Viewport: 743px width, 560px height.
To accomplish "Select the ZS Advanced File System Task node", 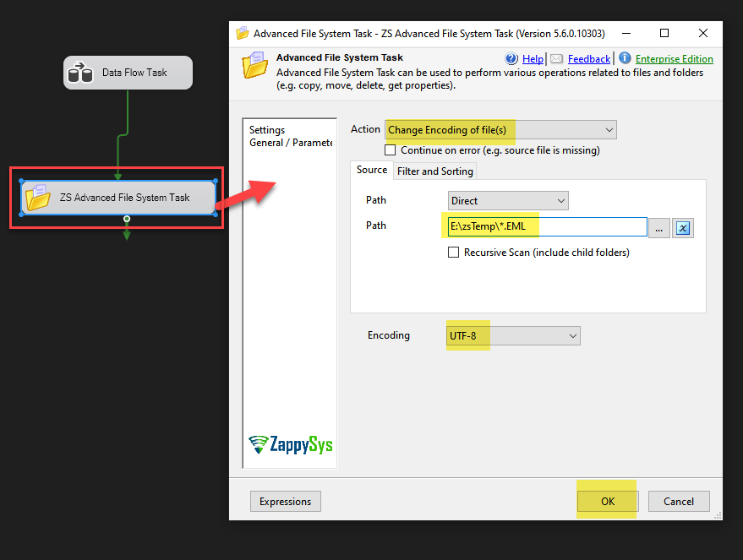I will tap(118, 198).
